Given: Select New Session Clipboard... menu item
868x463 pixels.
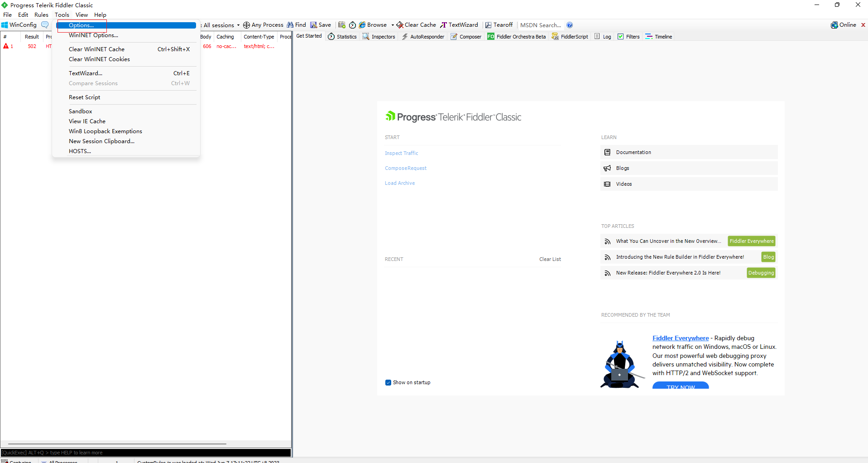Looking at the screenshot, I should click(126, 141).
